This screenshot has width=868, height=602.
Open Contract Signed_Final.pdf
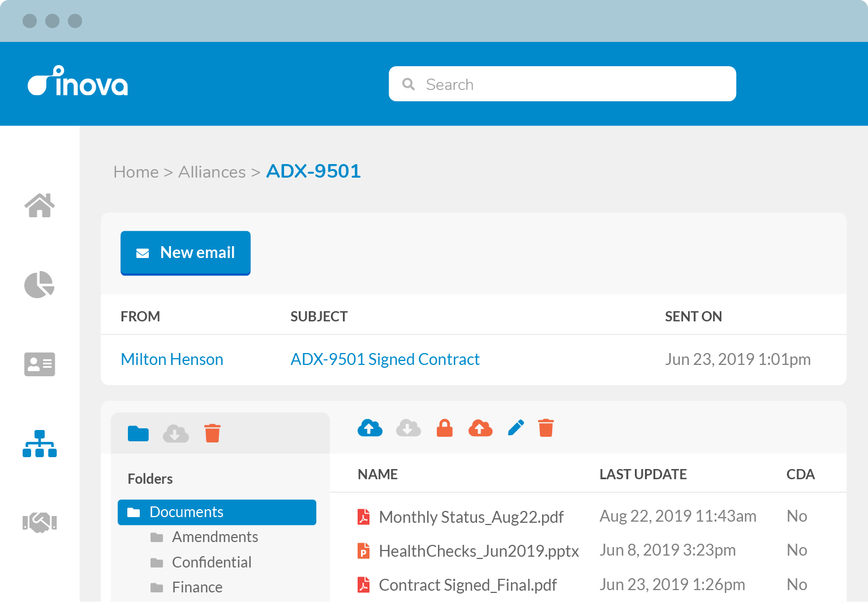pos(468,585)
